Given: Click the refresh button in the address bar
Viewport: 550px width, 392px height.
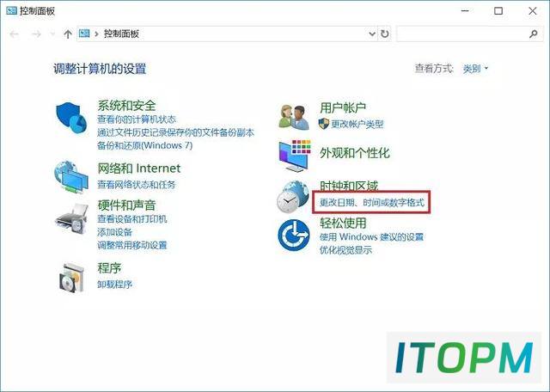Looking at the screenshot, I should [x=385, y=34].
